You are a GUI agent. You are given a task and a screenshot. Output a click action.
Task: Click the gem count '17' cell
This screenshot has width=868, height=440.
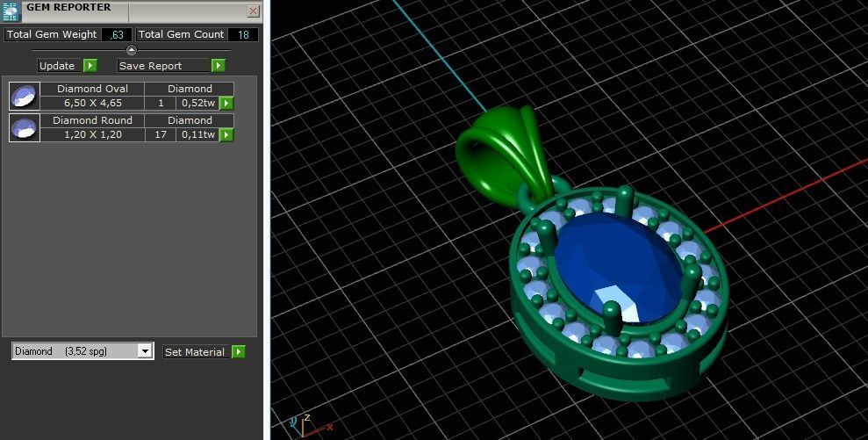(x=161, y=134)
